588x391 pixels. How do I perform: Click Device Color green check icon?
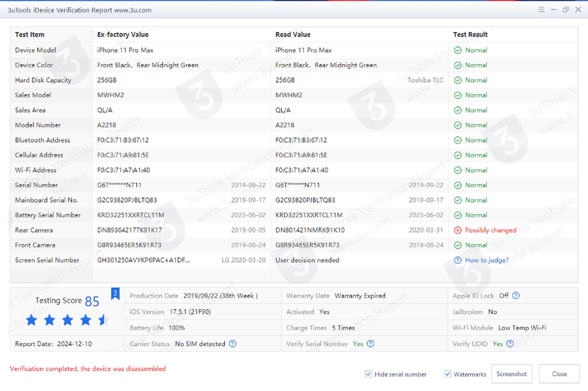pyautogui.click(x=458, y=65)
